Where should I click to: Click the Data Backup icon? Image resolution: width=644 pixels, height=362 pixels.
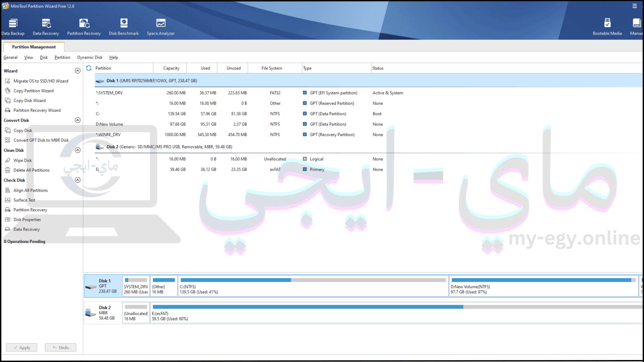click(x=12, y=25)
